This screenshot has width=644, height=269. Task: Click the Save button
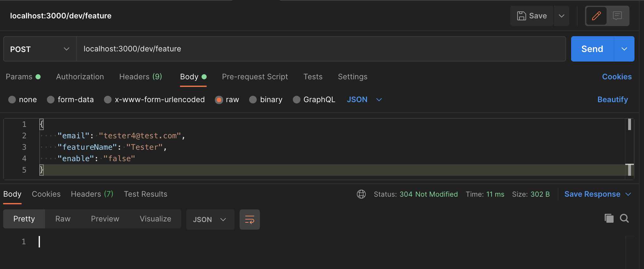[x=532, y=16]
